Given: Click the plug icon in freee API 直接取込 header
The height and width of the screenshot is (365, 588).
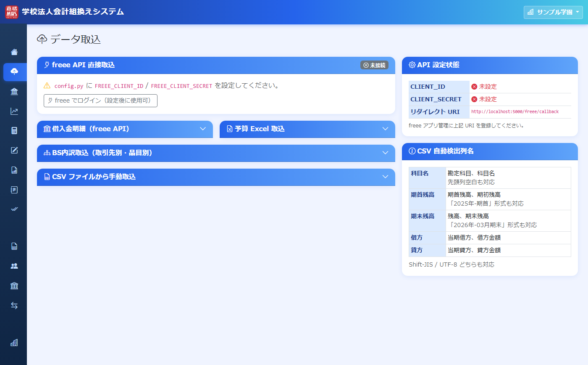Looking at the screenshot, I should point(47,65).
